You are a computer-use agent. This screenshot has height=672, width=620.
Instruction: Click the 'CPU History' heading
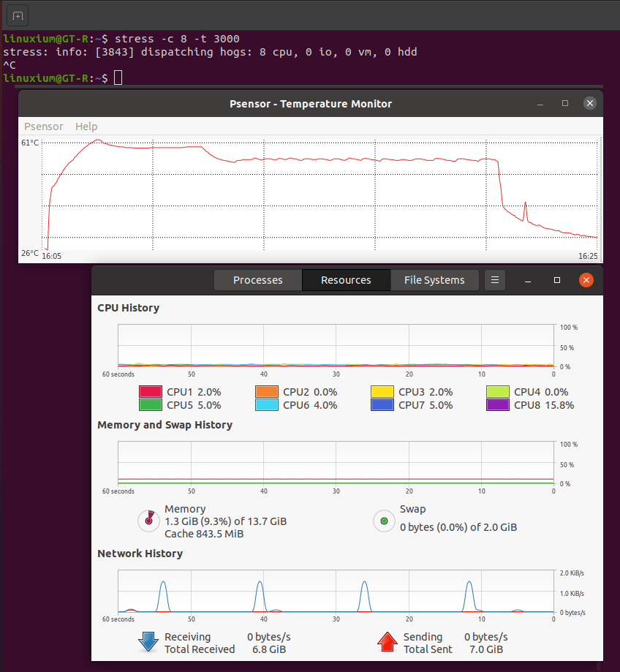(129, 308)
